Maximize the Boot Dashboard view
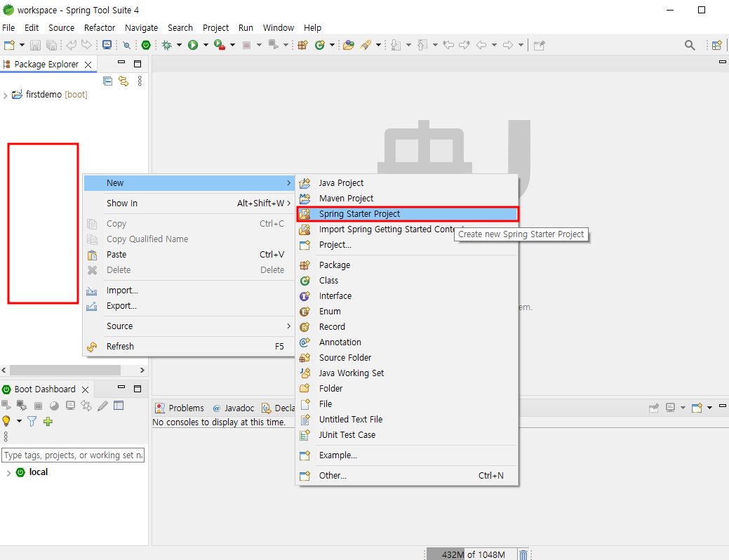The image size is (729, 560). tap(138, 389)
